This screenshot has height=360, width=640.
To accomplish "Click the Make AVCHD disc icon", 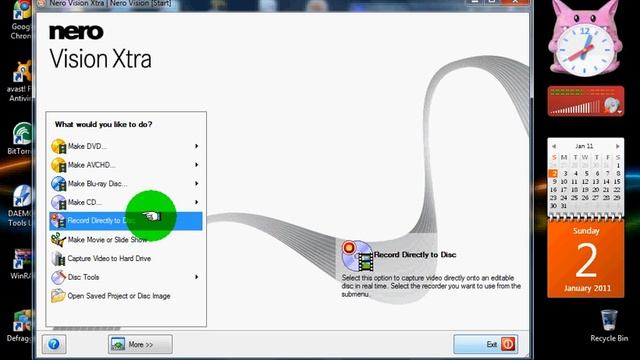I will 58,165.
